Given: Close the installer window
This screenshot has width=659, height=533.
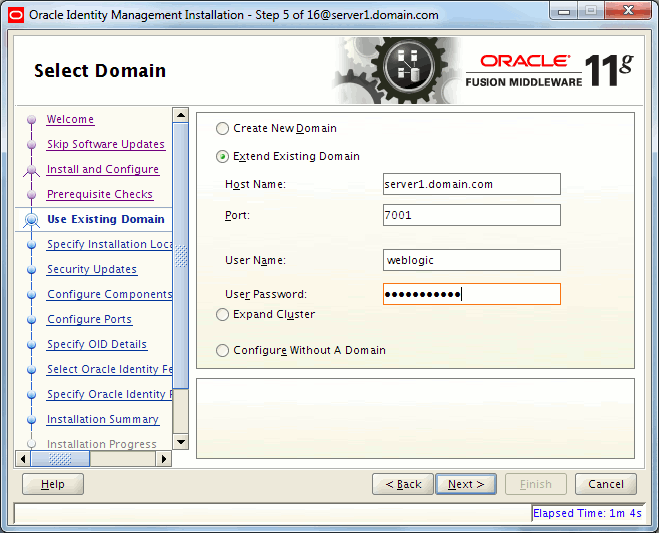Looking at the screenshot, I should tap(628, 11).
